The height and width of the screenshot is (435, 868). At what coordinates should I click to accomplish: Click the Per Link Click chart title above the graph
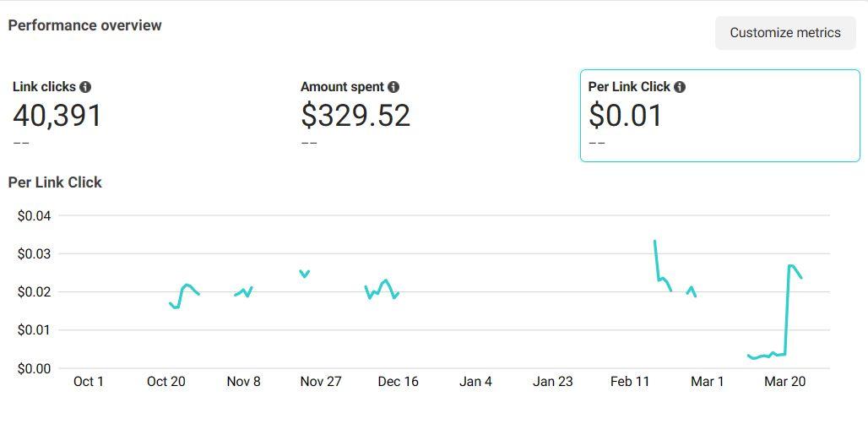(55, 182)
